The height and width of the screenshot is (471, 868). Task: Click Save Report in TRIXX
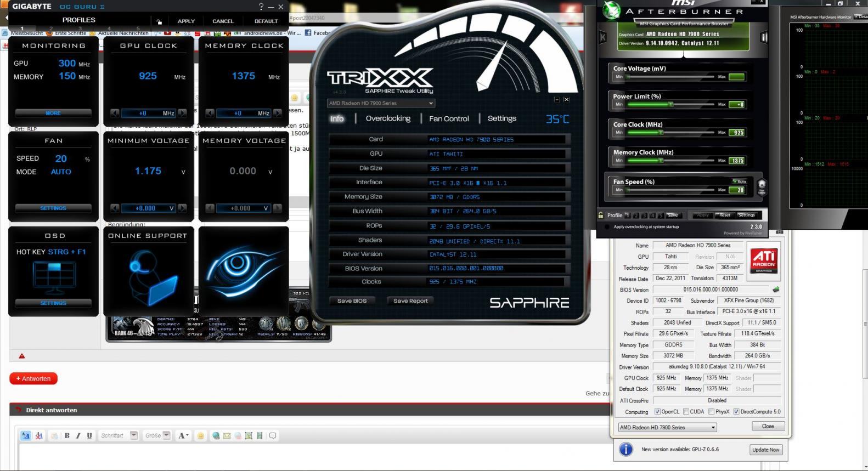[410, 300]
